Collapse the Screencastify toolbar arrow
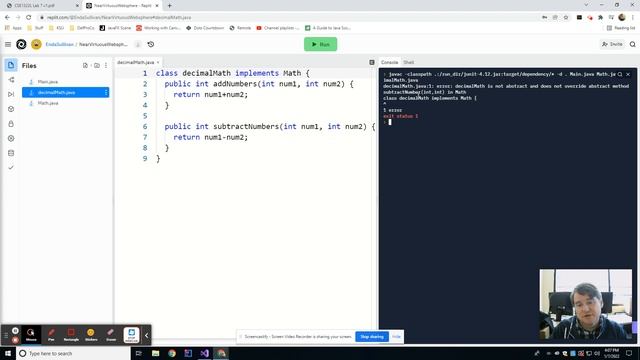 click(x=147, y=336)
